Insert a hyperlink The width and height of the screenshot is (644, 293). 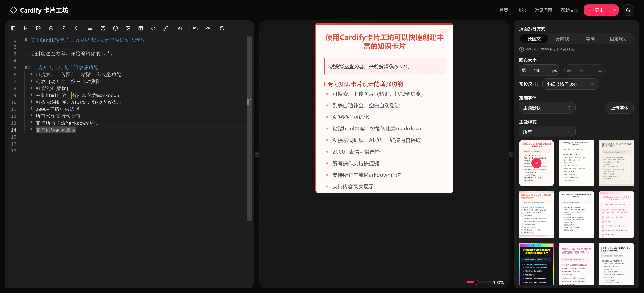[x=166, y=29]
